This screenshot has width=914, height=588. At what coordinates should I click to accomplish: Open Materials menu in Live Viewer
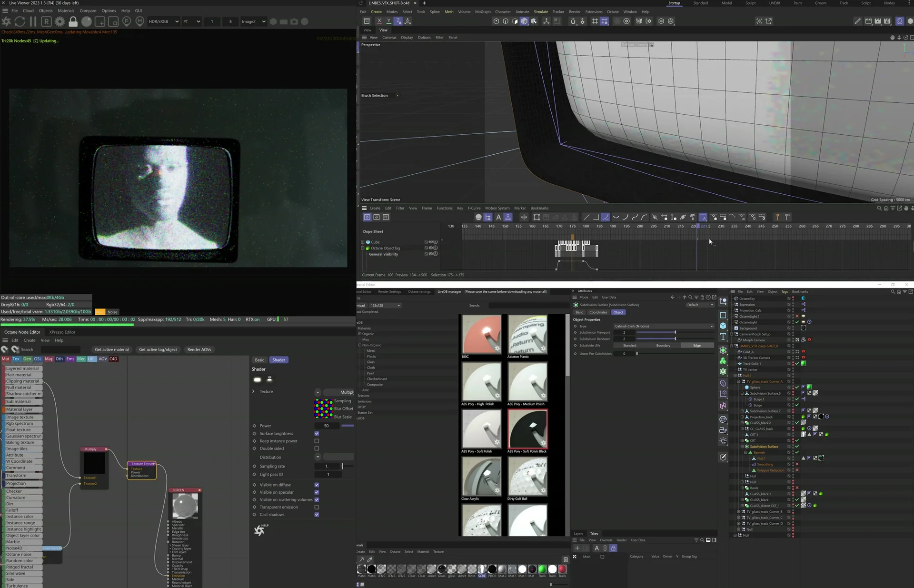pyautogui.click(x=66, y=10)
